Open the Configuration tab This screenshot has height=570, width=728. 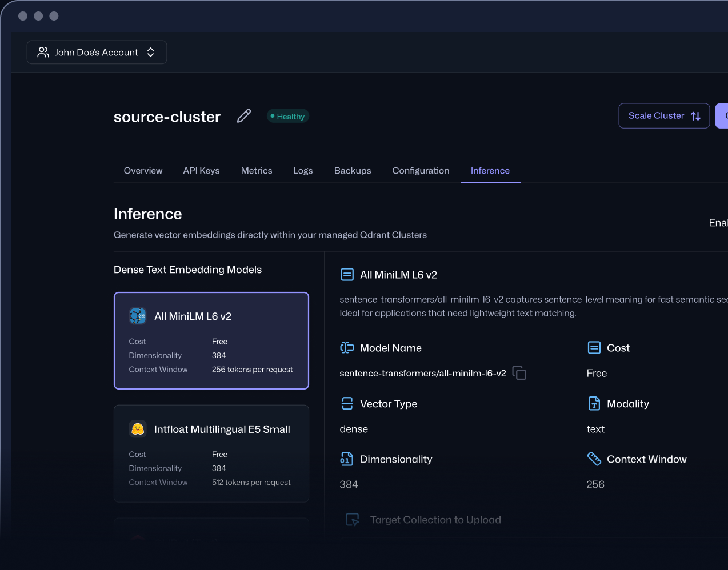pos(421,171)
